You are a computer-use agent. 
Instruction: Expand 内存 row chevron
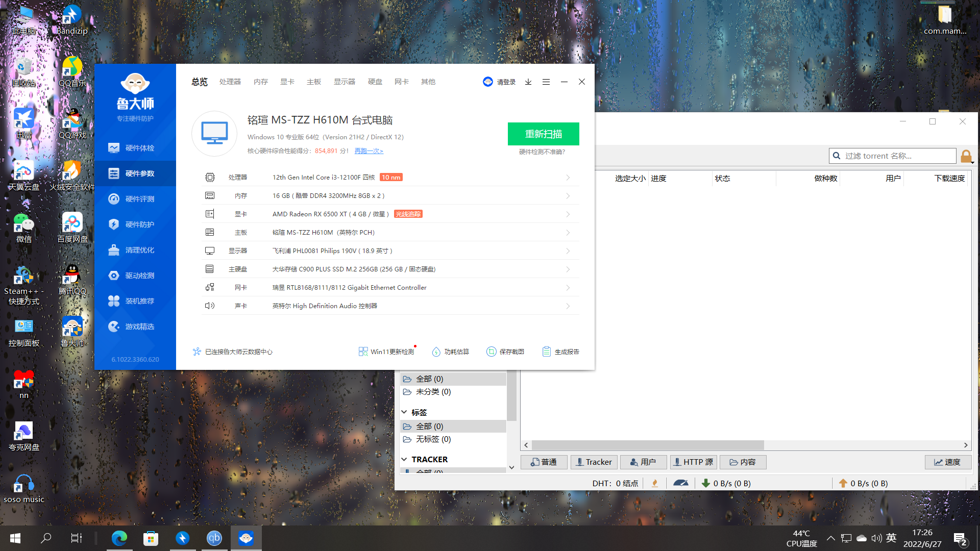(x=568, y=196)
